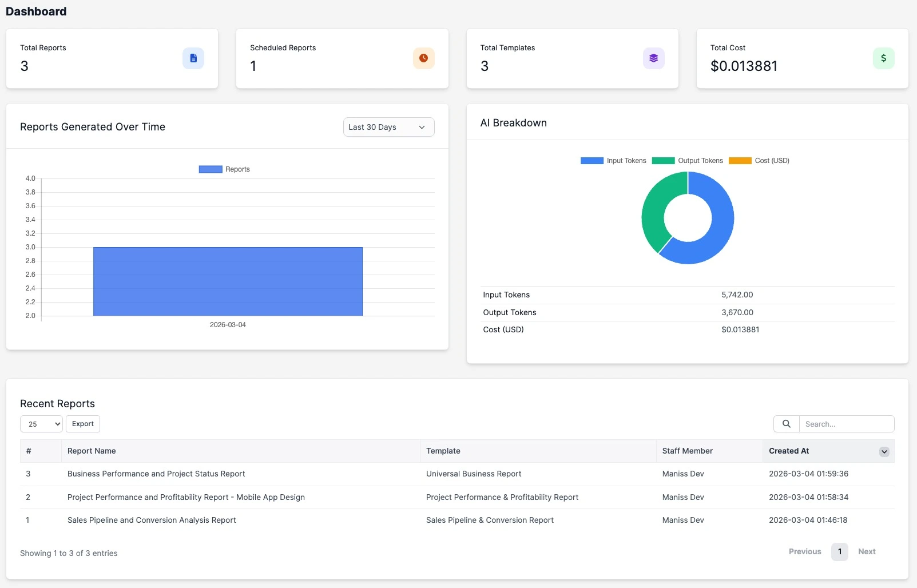This screenshot has width=917, height=588.
Task: Click the chevron icon next to Last 30 Days
Action: pos(422,127)
